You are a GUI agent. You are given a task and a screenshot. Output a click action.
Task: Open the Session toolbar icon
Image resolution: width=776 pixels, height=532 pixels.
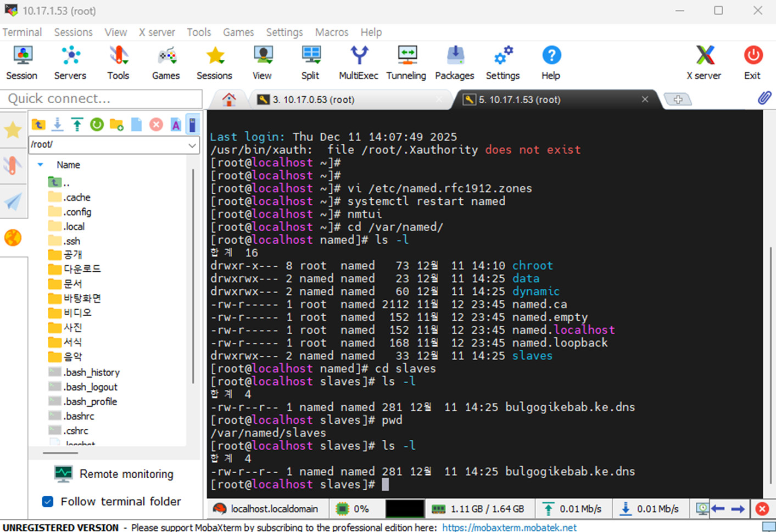pyautogui.click(x=22, y=63)
